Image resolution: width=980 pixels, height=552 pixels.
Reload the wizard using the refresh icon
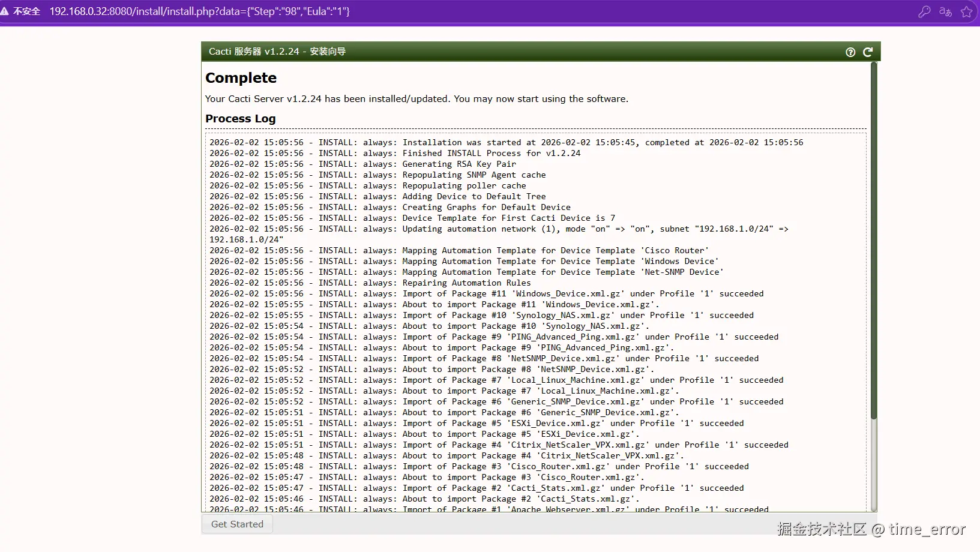(868, 52)
